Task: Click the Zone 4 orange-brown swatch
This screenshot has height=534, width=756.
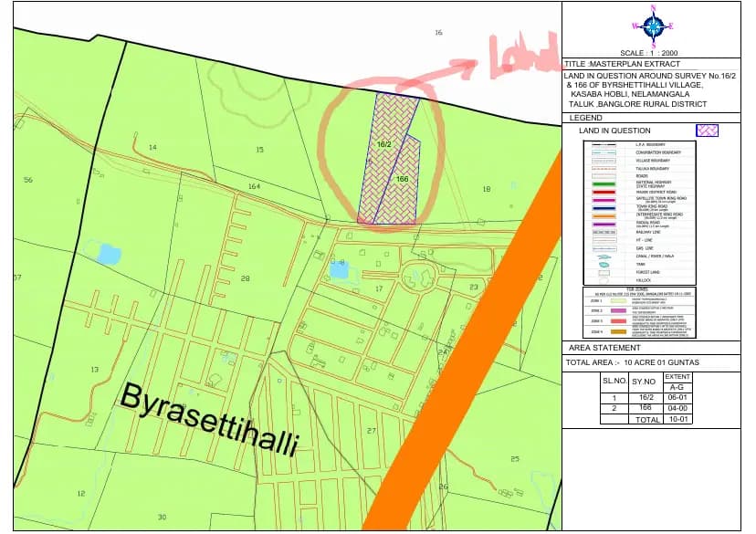Action: click(619, 331)
